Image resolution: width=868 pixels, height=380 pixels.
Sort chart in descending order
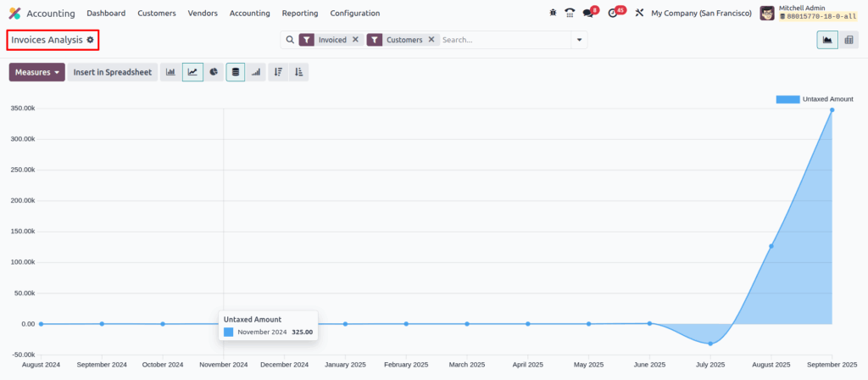(278, 72)
